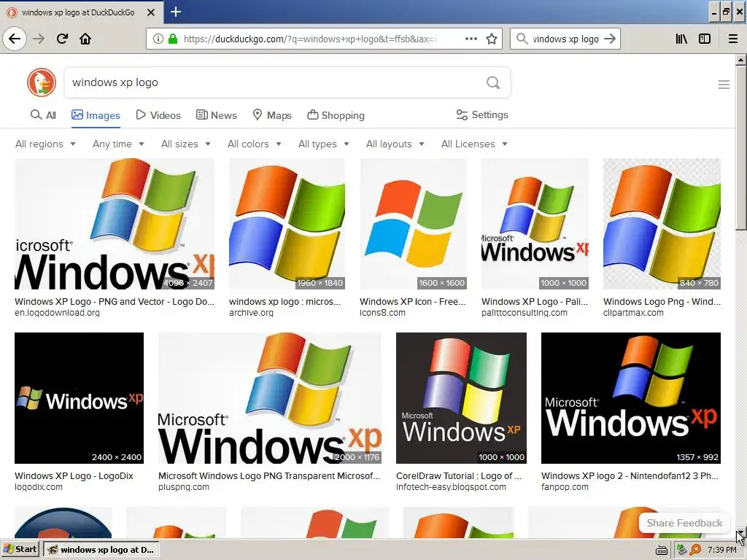This screenshot has height=560, width=747.
Task: Open the Windows Start menu
Action: 20,550
